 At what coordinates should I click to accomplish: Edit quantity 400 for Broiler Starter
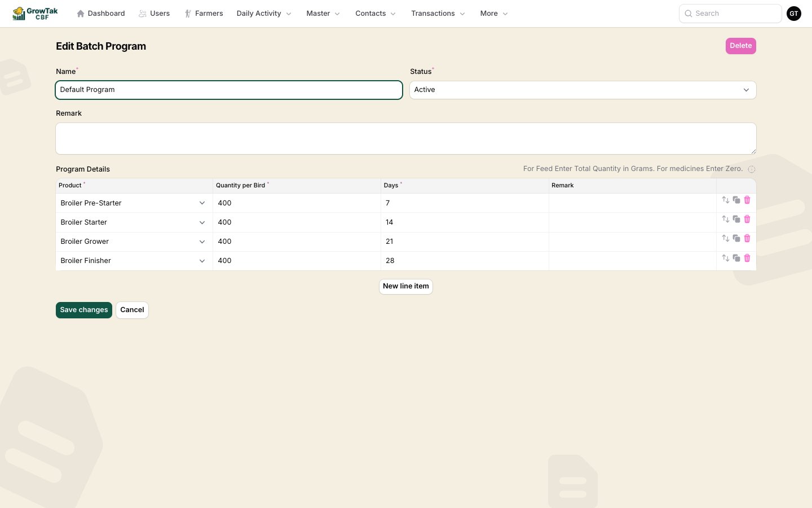(x=297, y=222)
